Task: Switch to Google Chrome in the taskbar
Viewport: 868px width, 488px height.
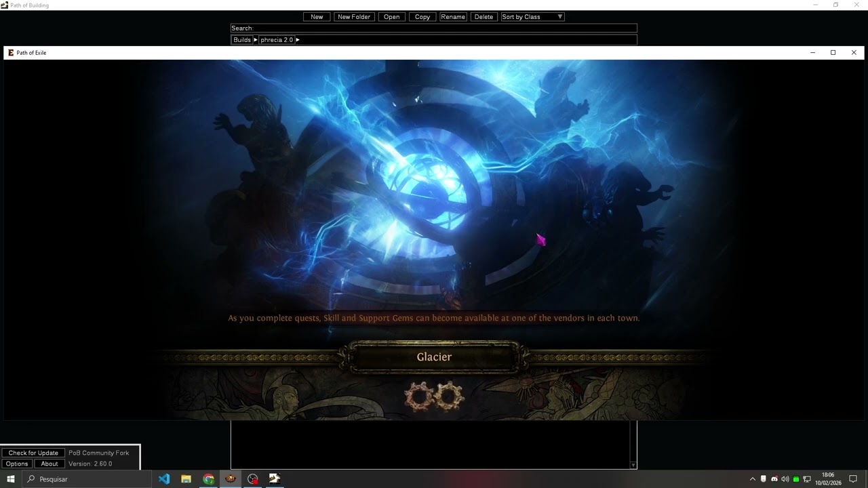Action: (208, 479)
